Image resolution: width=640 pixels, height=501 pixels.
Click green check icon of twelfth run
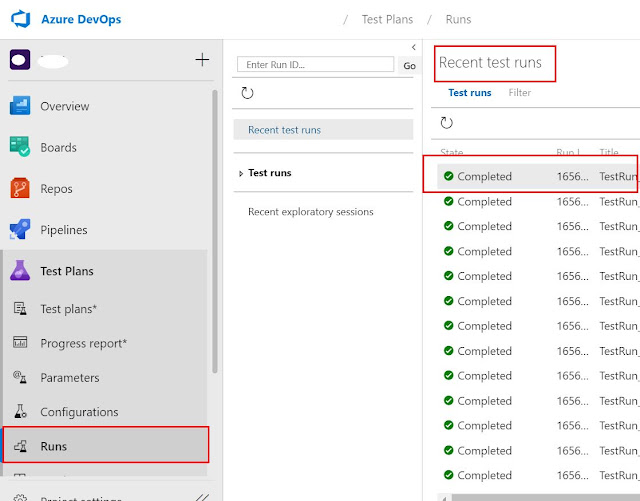pos(449,450)
